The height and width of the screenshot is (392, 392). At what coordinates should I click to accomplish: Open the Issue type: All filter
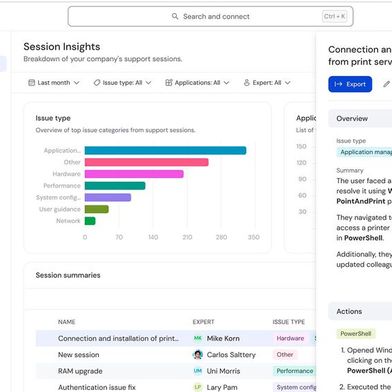122,83
